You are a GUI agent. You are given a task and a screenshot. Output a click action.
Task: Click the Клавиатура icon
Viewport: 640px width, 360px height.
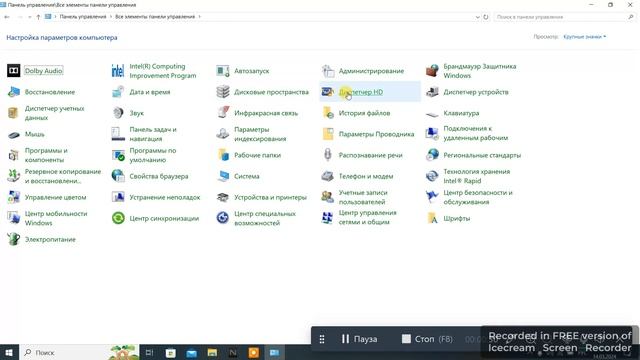point(432,114)
